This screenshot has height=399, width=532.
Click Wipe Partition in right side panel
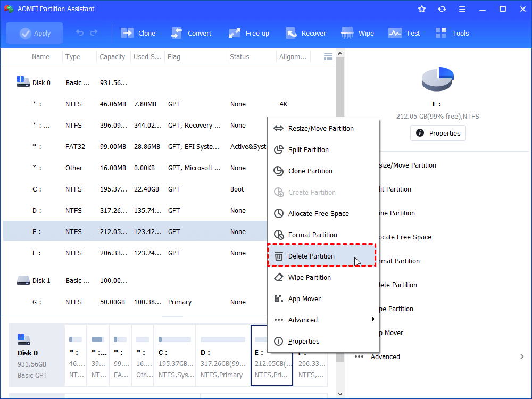pos(396,309)
